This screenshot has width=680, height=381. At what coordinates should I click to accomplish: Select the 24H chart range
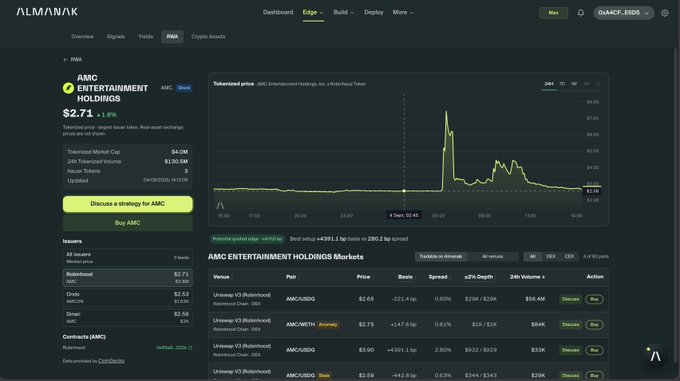549,84
